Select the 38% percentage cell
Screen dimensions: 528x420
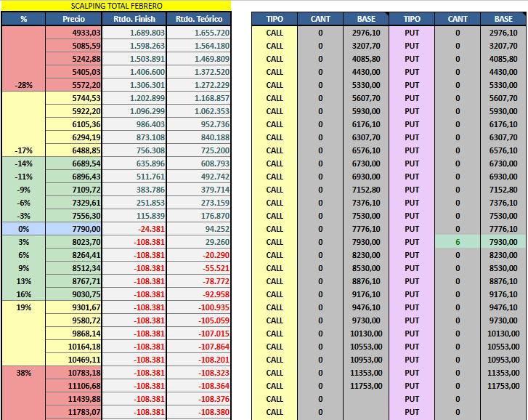23,373
